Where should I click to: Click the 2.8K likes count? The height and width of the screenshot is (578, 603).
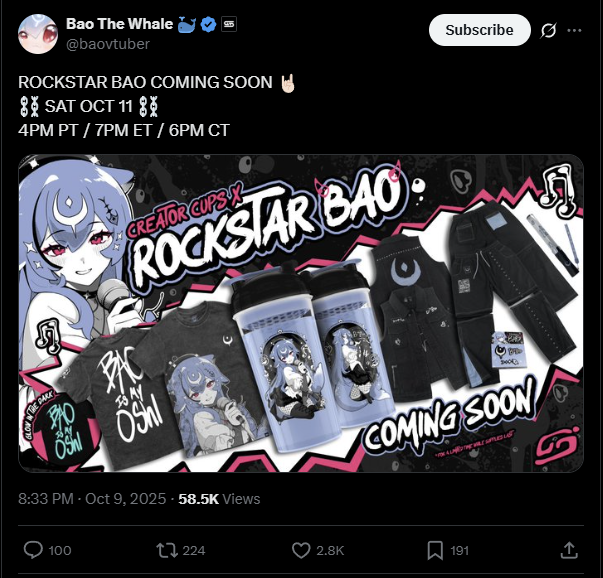(330, 550)
